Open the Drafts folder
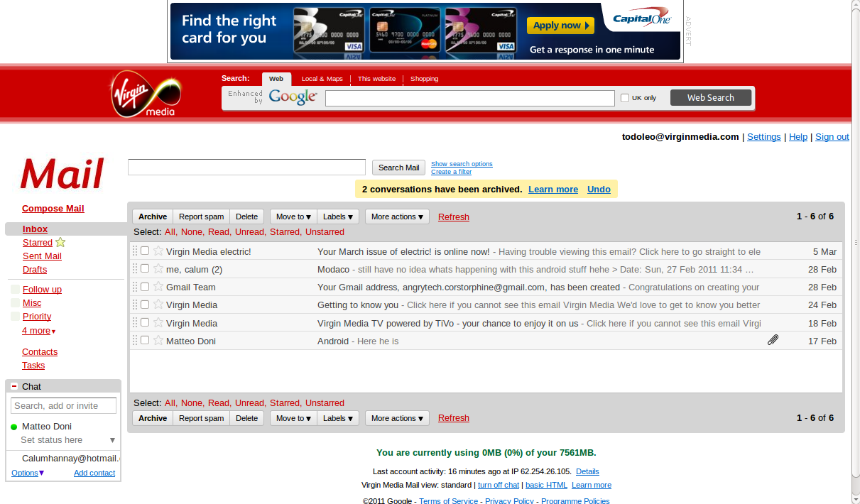This screenshot has height=504, width=860. 35,270
